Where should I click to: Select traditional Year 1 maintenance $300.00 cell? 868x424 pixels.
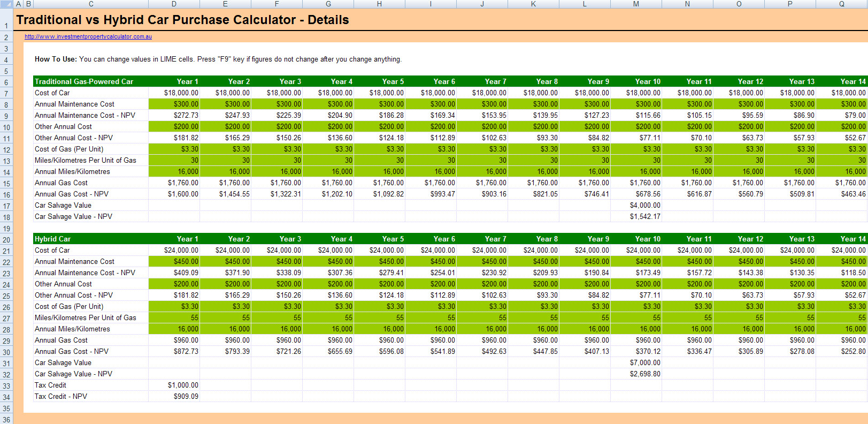(x=174, y=104)
